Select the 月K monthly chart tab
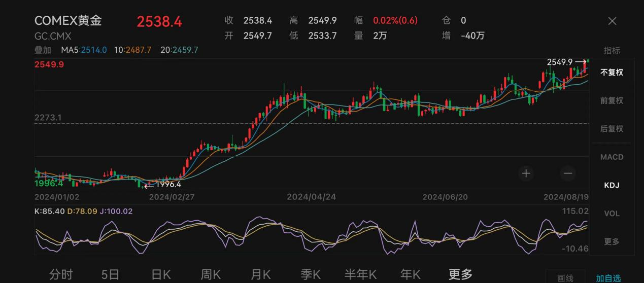644x283 pixels. coord(261,274)
